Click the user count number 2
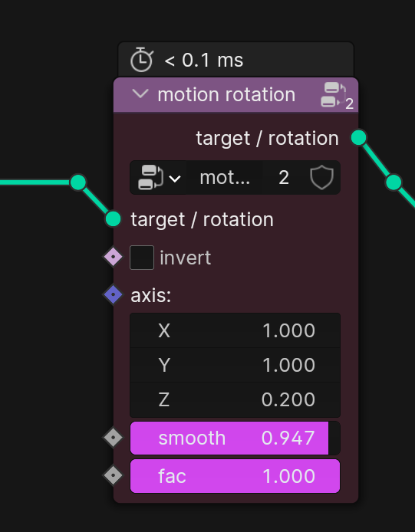This screenshot has height=532, width=415. (x=284, y=177)
